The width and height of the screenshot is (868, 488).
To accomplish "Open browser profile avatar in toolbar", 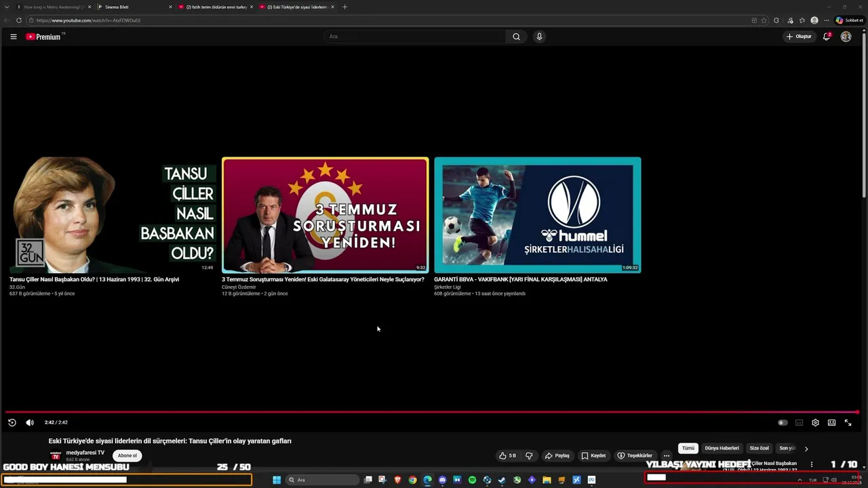I will tap(814, 20).
